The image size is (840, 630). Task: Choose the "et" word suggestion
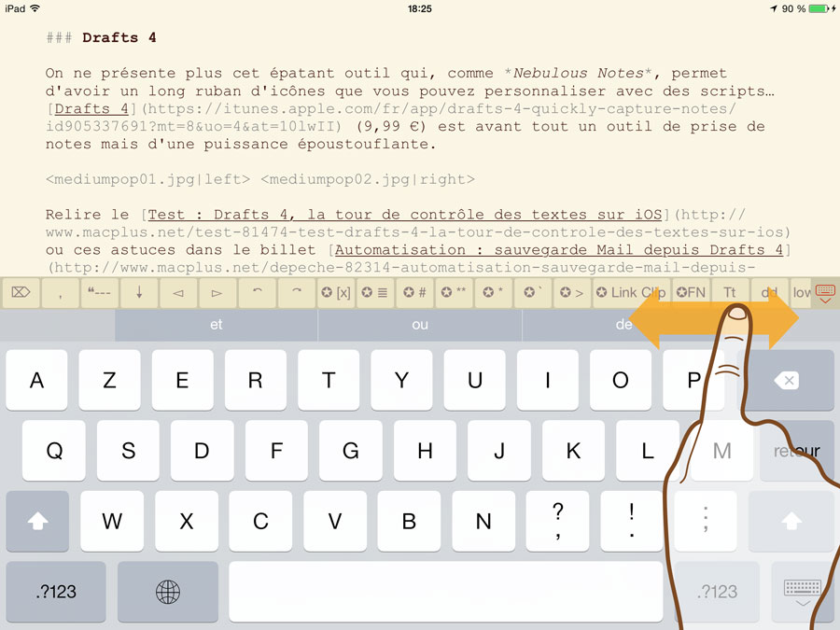(x=217, y=325)
